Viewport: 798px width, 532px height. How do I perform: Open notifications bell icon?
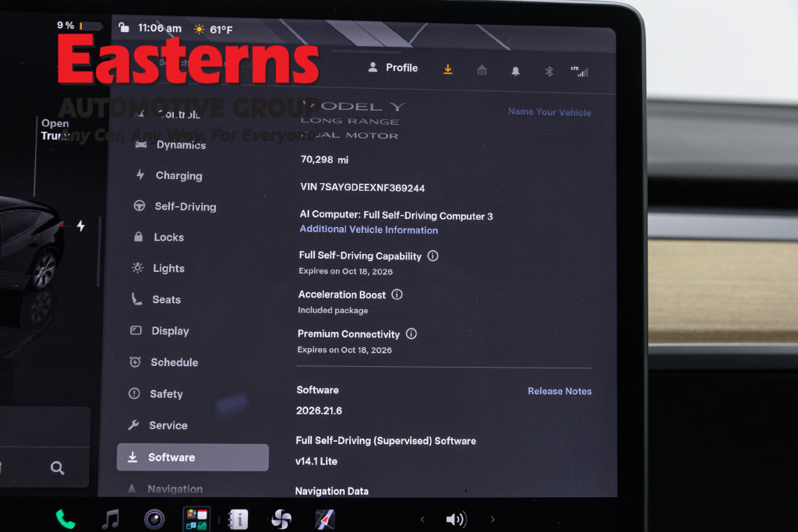(x=516, y=71)
